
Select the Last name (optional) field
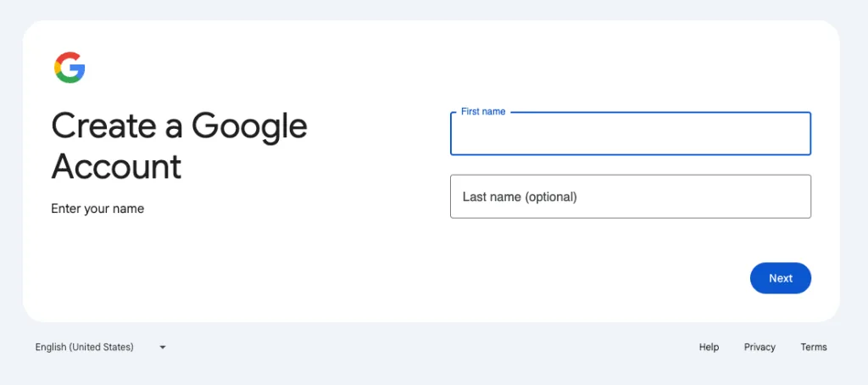click(630, 197)
